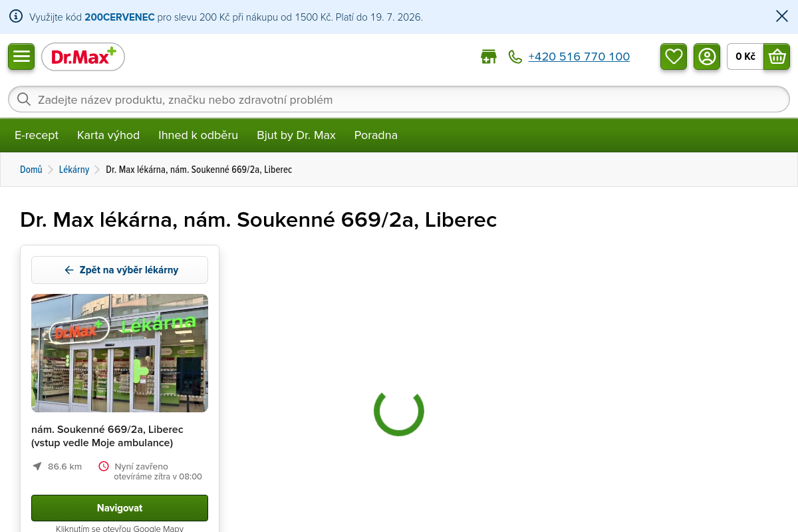Call +420 516 770 100 link
This screenshot has width=798, height=532.
(x=579, y=57)
